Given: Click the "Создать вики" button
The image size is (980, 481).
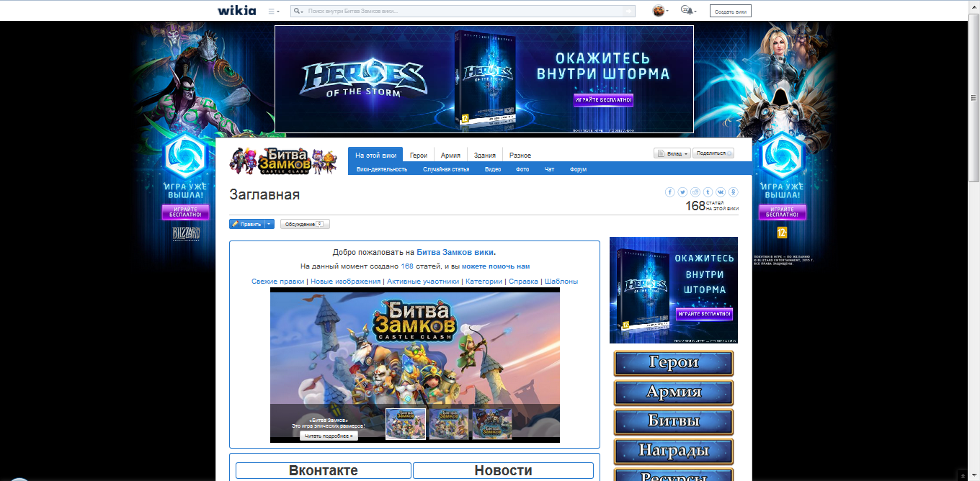Looking at the screenshot, I should click(730, 11).
